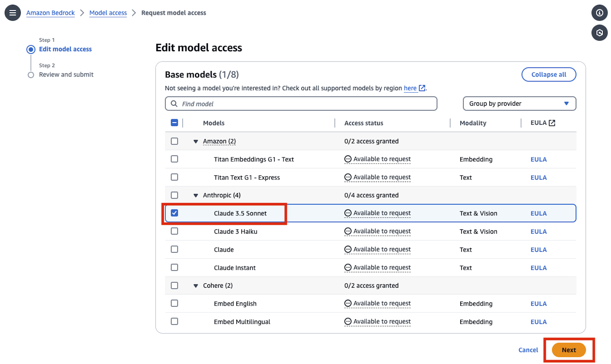Open the Group by provider dropdown
Viewport: 611px width, 364px height.
[519, 104]
